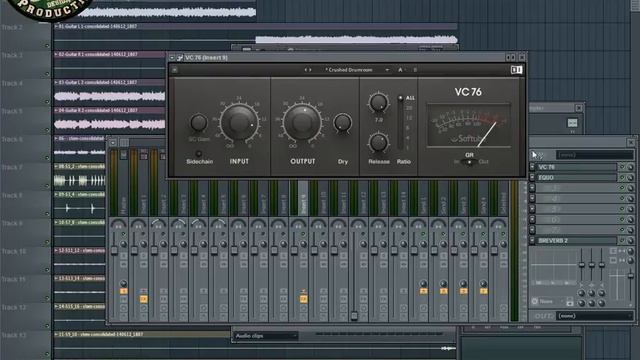Select the B preset slot button

tap(415, 70)
